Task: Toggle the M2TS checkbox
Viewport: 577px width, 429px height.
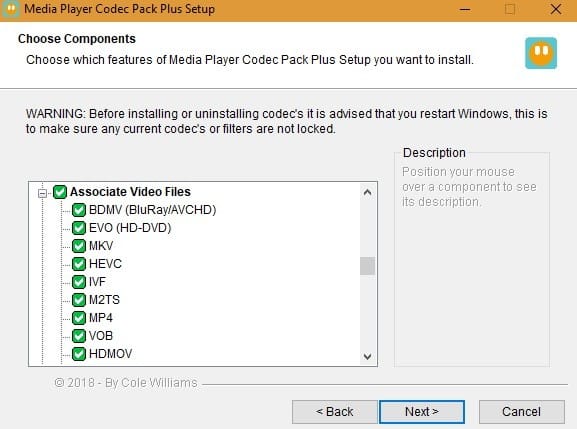Action: (79, 300)
